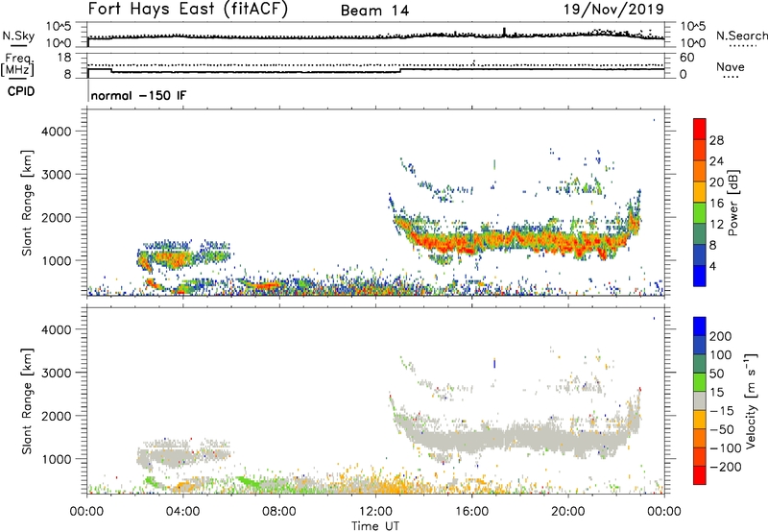Click the date '19/Nov/2019'
Image resolution: width=768 pixels, height=532 pixels.
coord(613,9)
